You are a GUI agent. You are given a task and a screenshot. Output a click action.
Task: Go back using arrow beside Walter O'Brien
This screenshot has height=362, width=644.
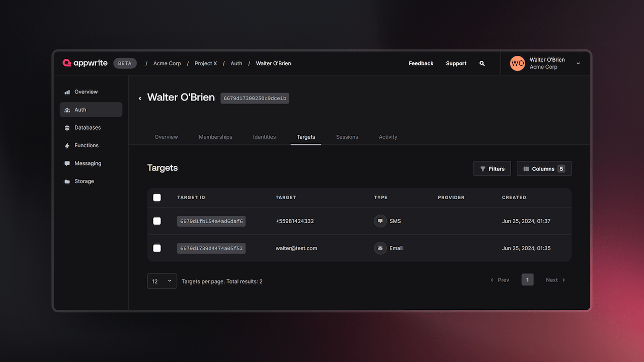tap(140, 99)
